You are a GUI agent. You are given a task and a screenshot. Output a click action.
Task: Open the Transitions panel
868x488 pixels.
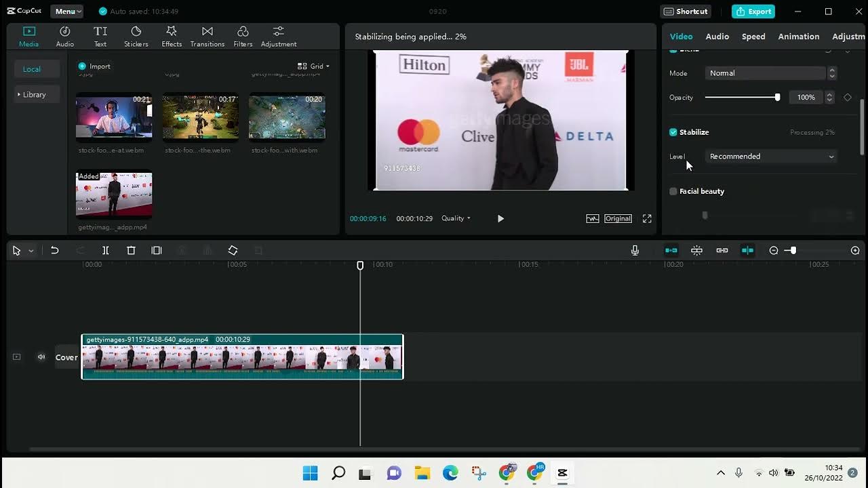click(208, 37)
